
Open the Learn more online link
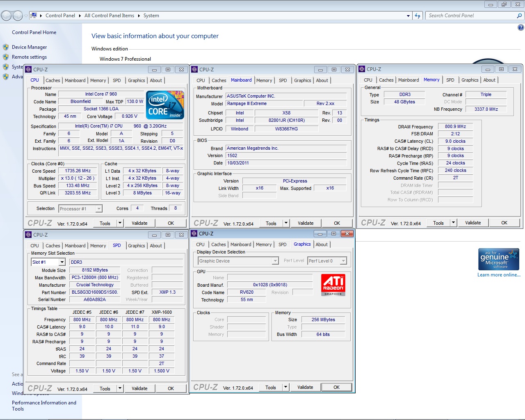coord(499,275)
